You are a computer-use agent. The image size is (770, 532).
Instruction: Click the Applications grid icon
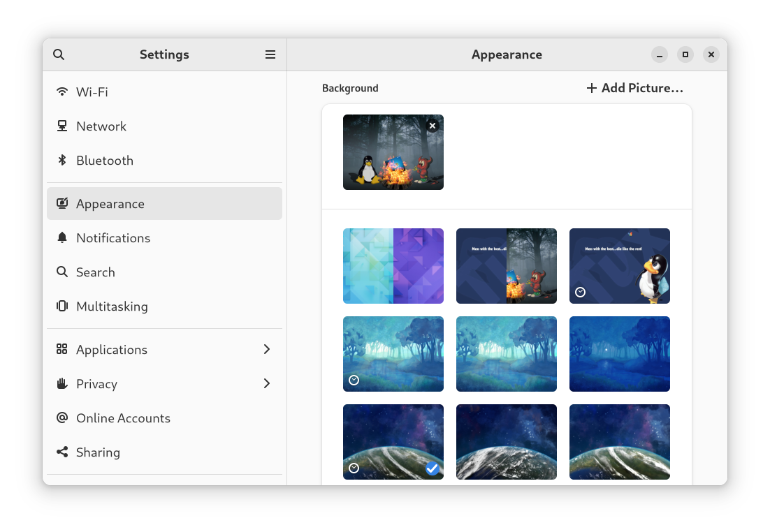pos(62,349)
